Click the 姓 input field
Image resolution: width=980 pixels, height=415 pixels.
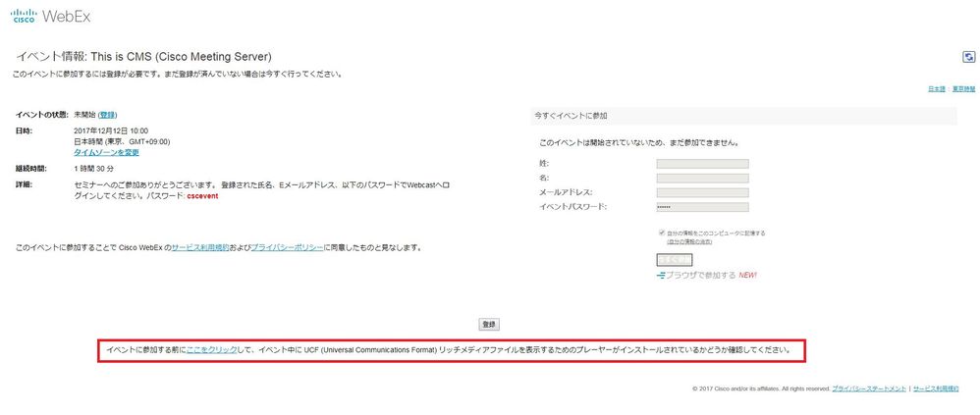[x=702, y=164]
